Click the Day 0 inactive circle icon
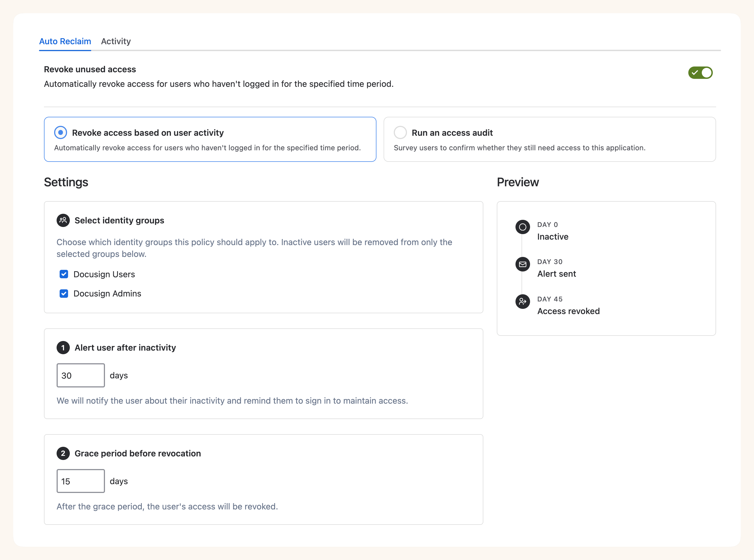 (522, 227)
